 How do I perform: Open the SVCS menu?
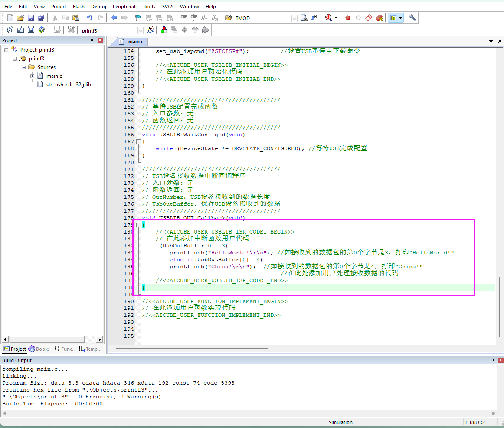[167, 7]
